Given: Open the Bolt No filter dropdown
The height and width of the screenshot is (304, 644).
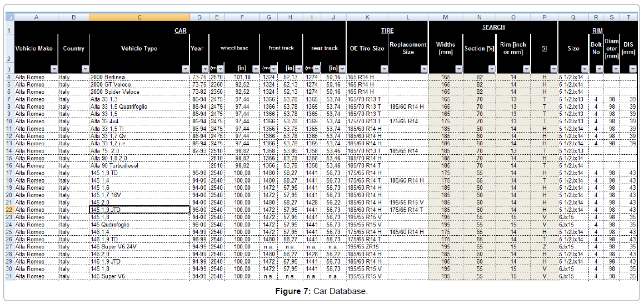Looking at the screenshot, I should (x=599, y=69).
